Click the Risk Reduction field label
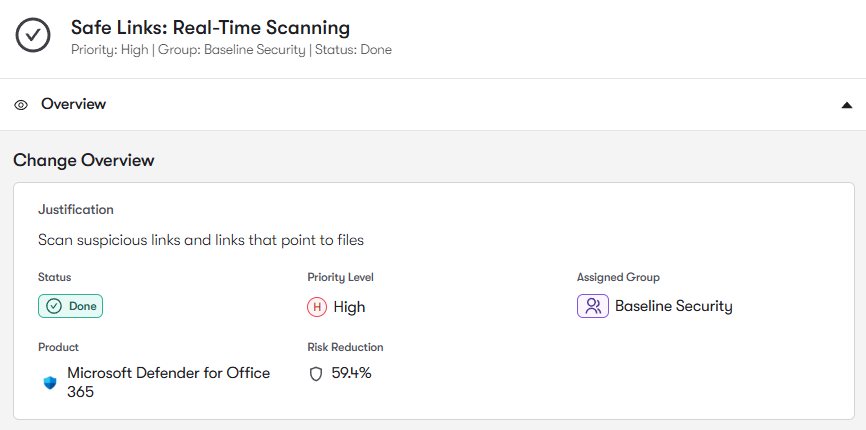 pos(345,347)
